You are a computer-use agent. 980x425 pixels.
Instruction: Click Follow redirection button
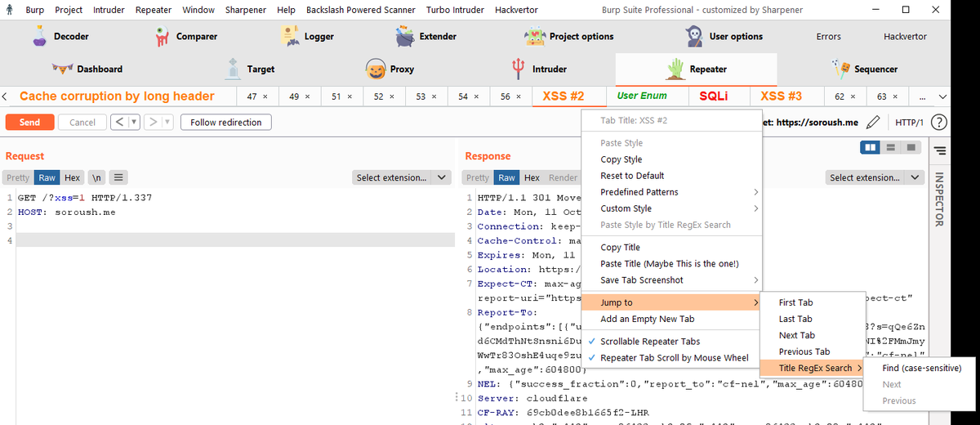coord(226,123)
